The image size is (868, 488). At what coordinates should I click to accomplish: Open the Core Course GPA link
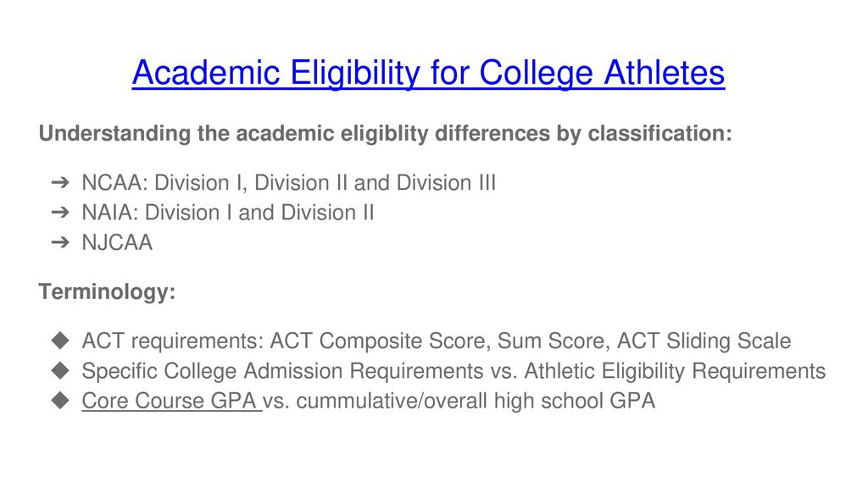(171, 401)
